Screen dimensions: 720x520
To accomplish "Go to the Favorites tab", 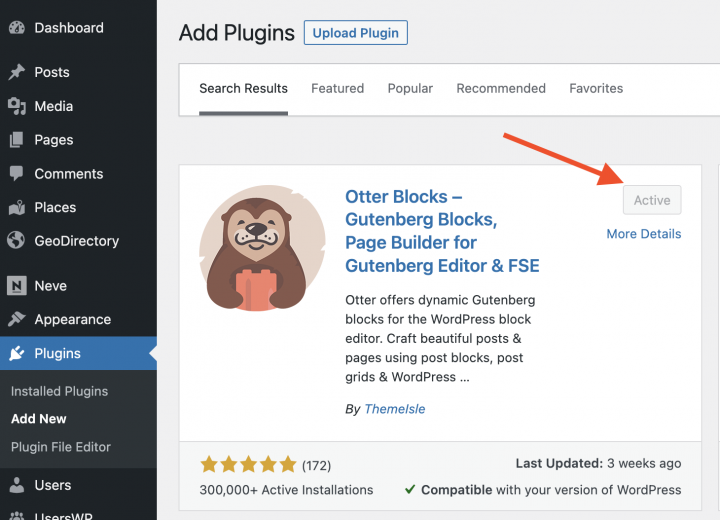I will (596, 88).
